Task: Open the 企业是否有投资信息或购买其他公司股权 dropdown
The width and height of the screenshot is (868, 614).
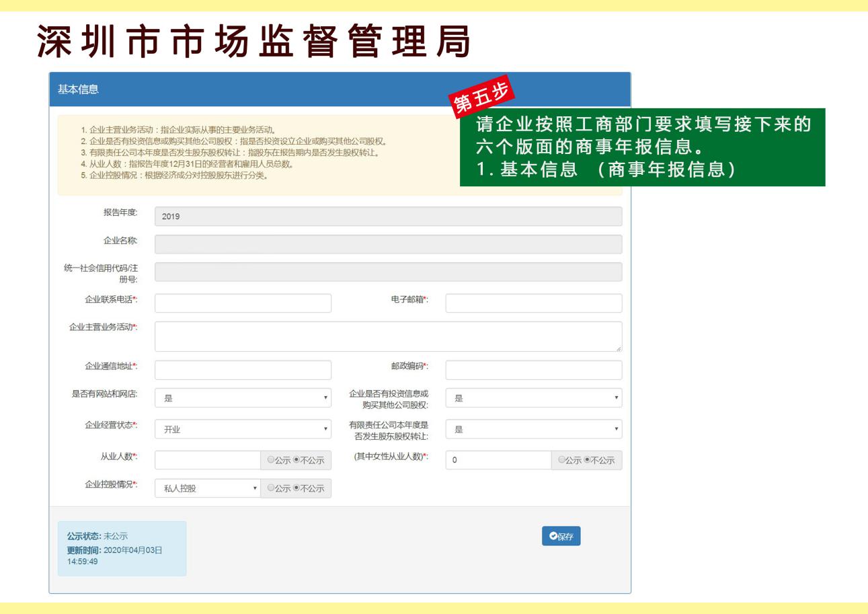Action: [534, 398]
